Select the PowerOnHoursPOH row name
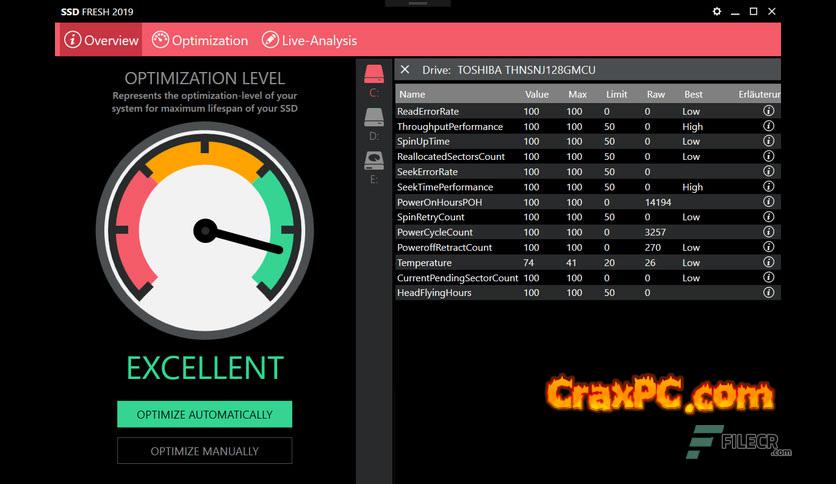Image resolution: width=836 pixels, height=484 pixels. (x=439, y=202)
